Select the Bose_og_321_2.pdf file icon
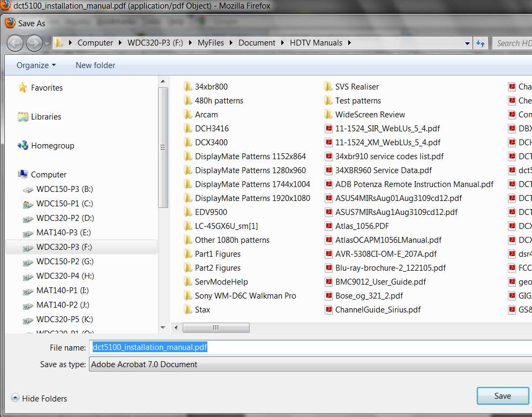 point(328,295)
